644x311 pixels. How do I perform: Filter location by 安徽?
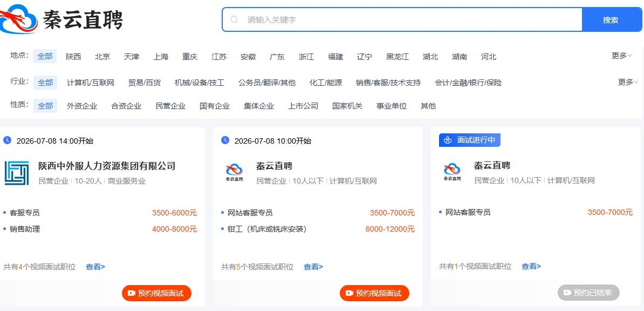pos(248,57)
